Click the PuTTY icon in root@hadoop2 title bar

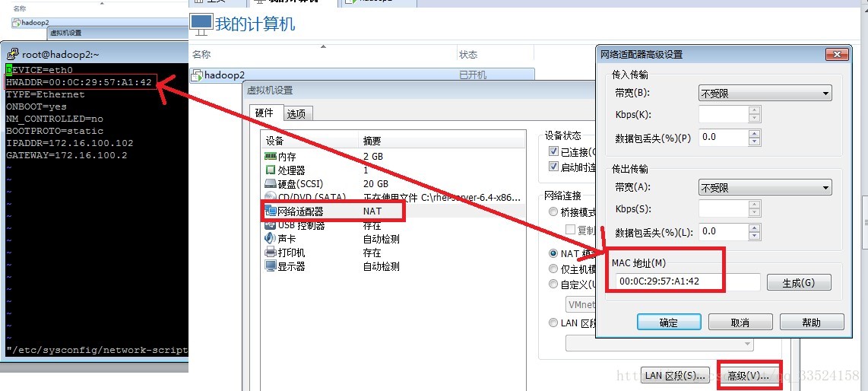click(x=12, y=54)
